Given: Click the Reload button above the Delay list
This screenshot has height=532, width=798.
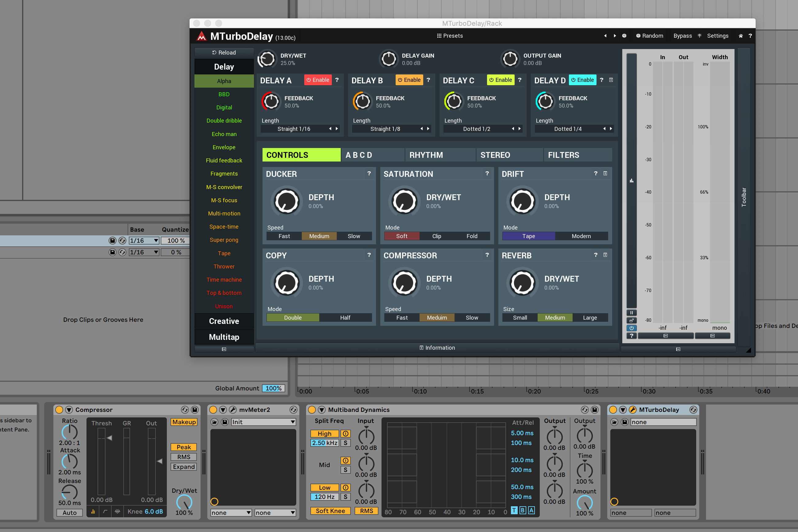Looking at the screenshot, I should (224, 53).
